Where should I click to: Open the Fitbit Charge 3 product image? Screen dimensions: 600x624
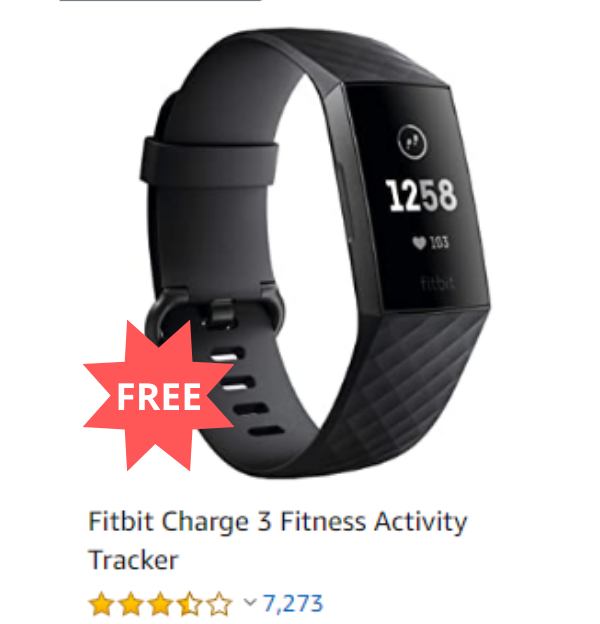pos(314,253)
